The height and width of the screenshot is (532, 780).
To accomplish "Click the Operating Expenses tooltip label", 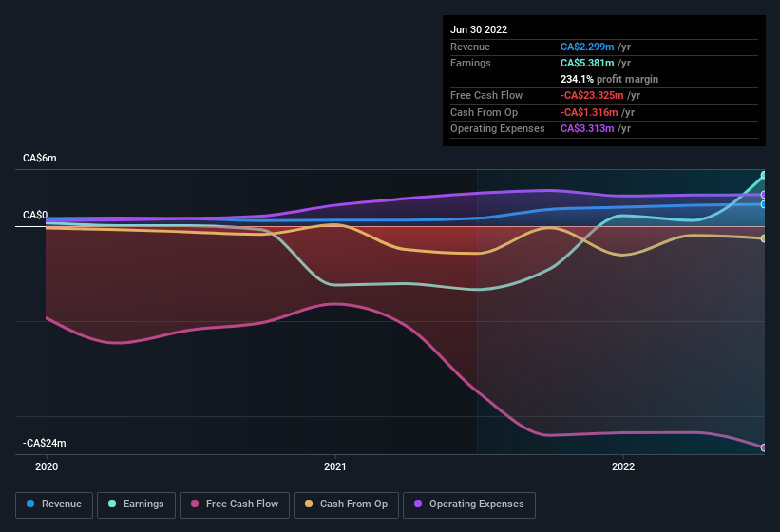I will click(x=498, y=129).
